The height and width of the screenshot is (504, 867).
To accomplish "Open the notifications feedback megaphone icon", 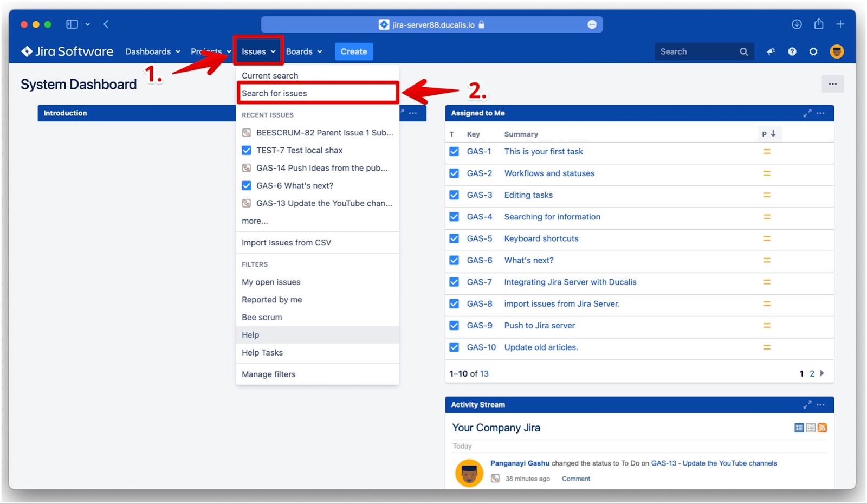I will 771,51.
